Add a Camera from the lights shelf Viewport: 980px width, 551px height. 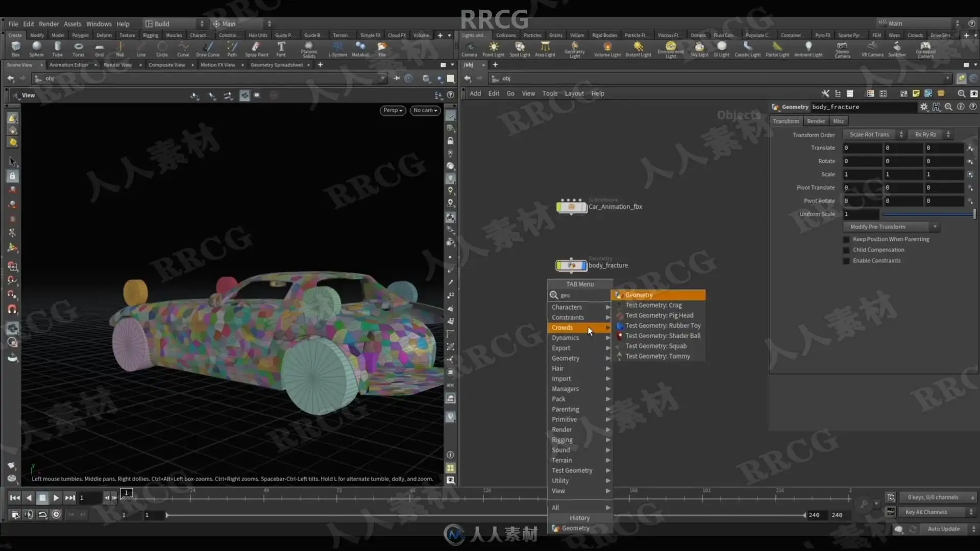click(x=469, y=47)
